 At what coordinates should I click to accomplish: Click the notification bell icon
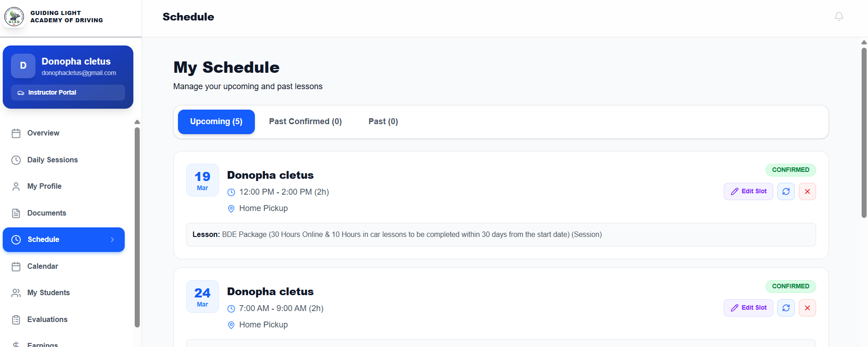(838, 16)
